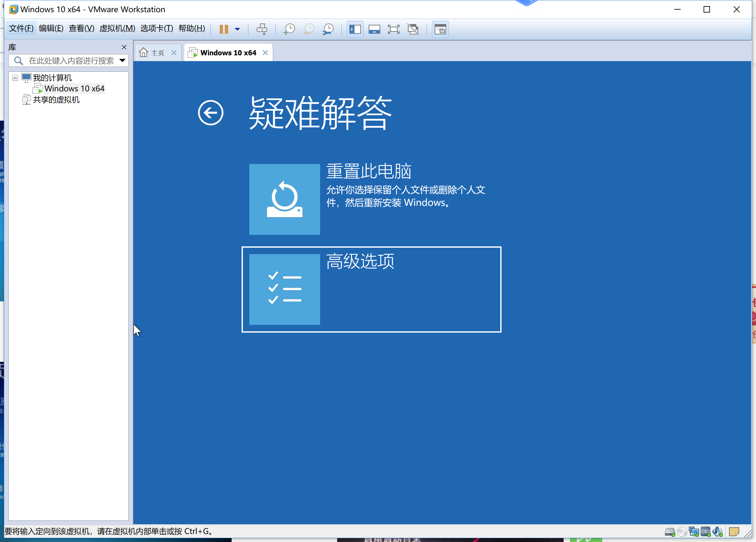756x542 pixels.
Task: Close the 库 library panel
Action: 124,47
